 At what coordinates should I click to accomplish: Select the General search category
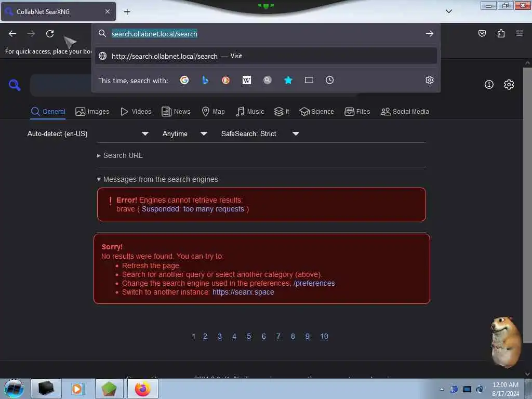point(48,112)
